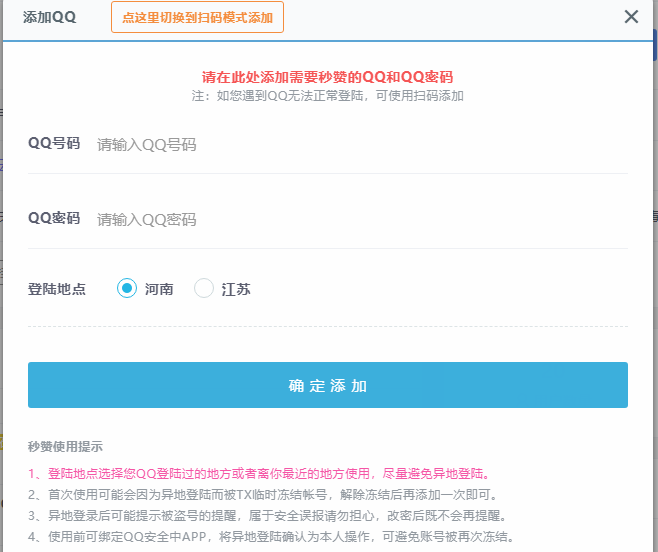Click the QQ号码 field label
Image resolution: width=658 pixels, height=552 pixels.
click(x=54, y=143)
